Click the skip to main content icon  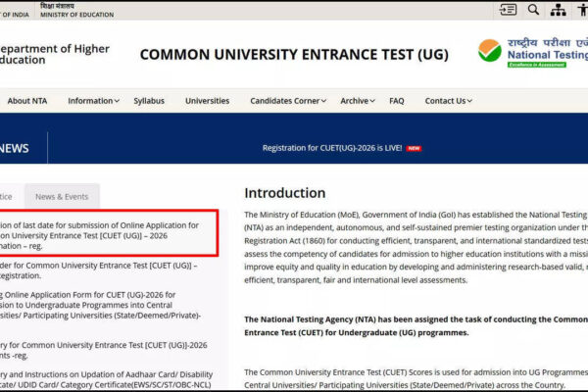[x=508, y=10]
